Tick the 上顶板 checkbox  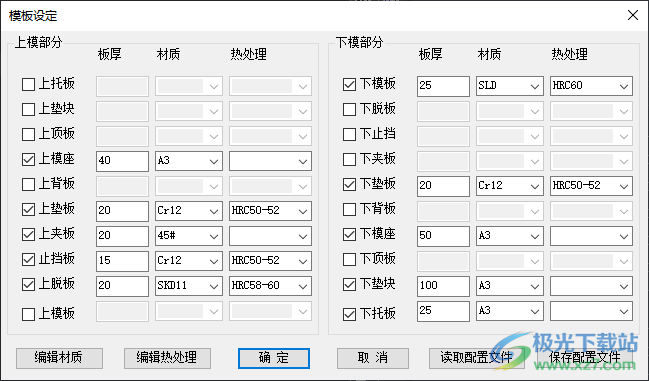28,134
